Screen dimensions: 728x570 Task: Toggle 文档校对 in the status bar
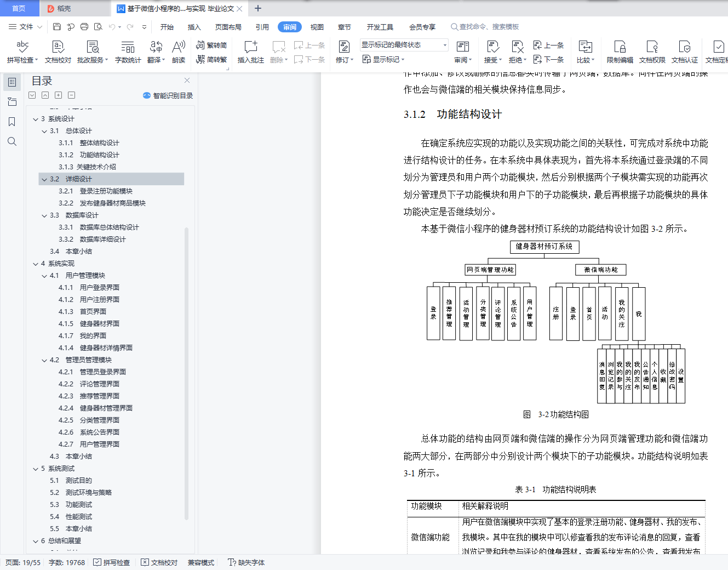tap(159, 562)
